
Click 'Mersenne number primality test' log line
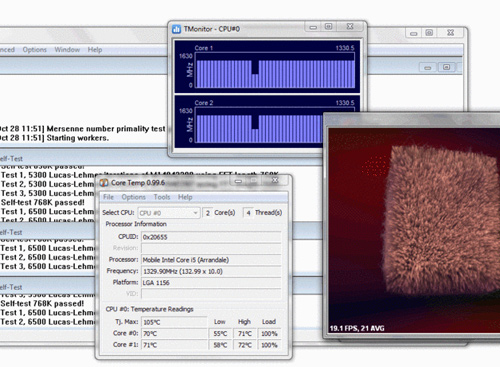click(x=106, y=129)
